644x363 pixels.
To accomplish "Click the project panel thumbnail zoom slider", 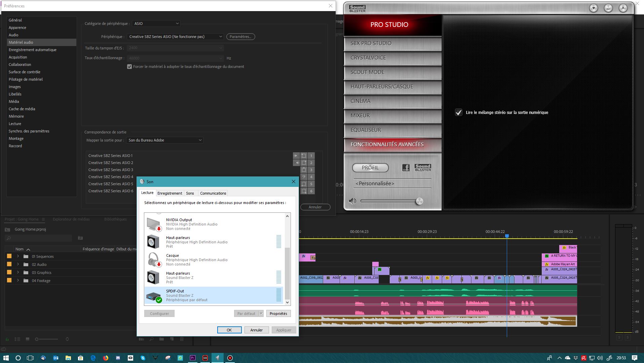I will [46, 339].
